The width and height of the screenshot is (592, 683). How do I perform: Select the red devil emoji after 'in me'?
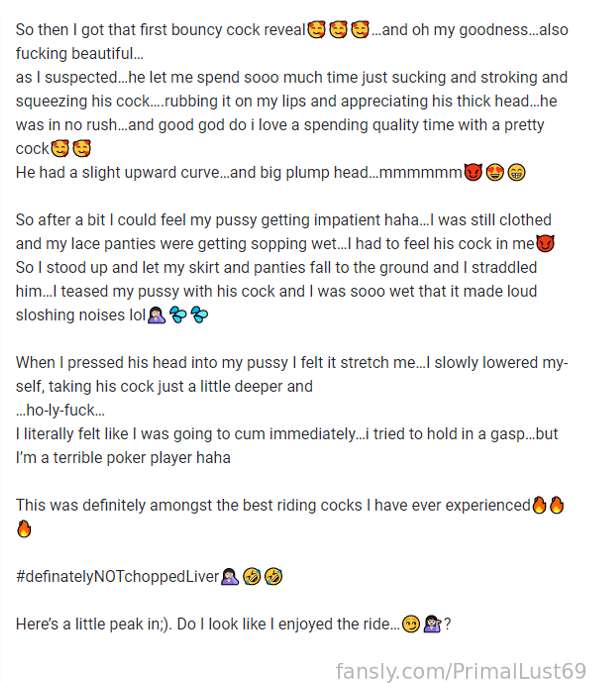[545, 243]
